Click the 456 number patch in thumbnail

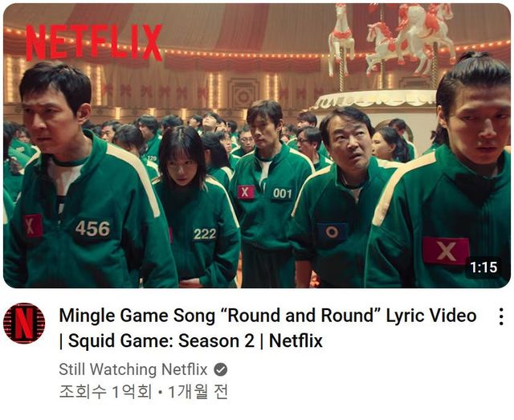pyautogui.click(x=93, y=229)
